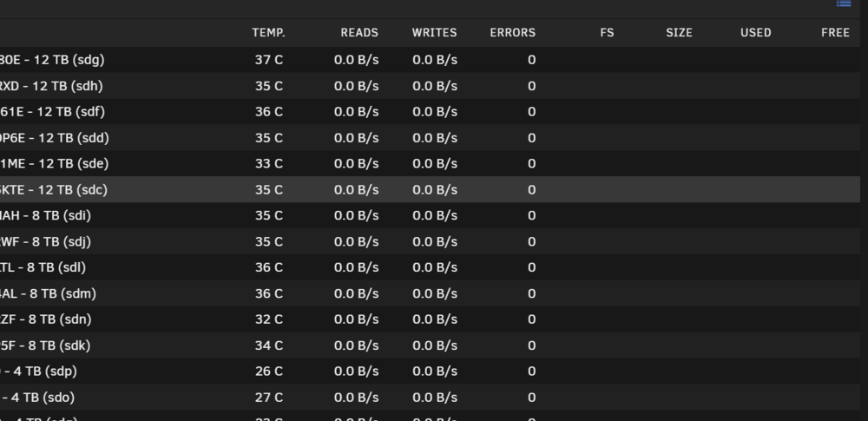868x421 pixels.
Task: Open the 12 TB (sdg) disk link
Action: [x=52, y=60]
